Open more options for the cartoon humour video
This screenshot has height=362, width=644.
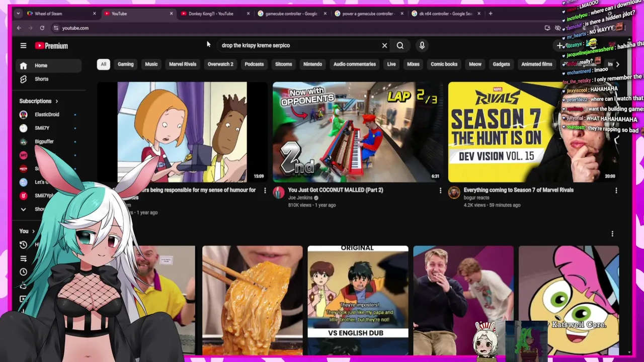[265, 191]
